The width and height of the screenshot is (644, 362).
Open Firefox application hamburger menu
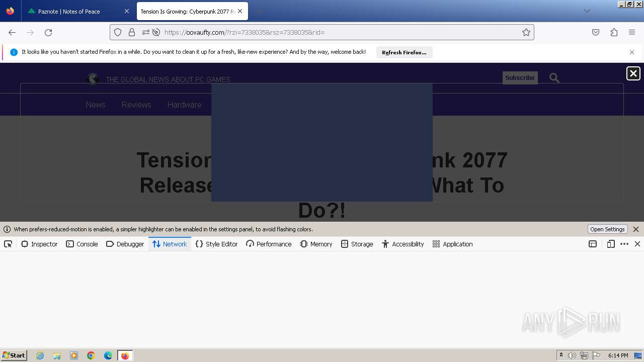pos(632,32)
